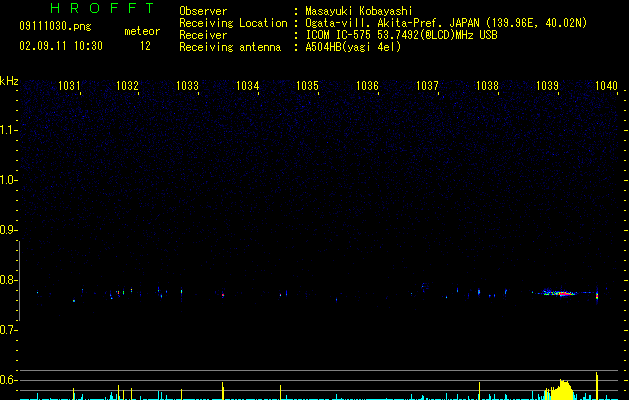Click the Receiving antenna label
The height and width of the screenshot is (400, 629).
tap(230, 47)
